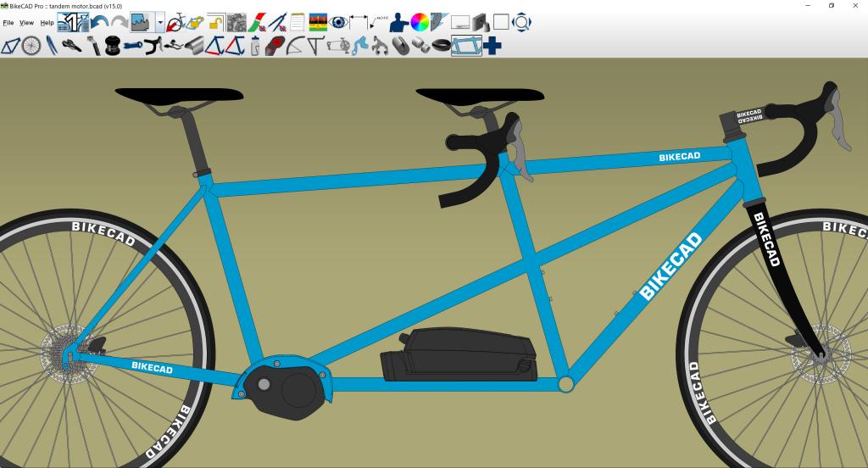The image size is (868, 468).
Task: Open the drivetrain chain and crank icon
Action: [x=338, y=46]
